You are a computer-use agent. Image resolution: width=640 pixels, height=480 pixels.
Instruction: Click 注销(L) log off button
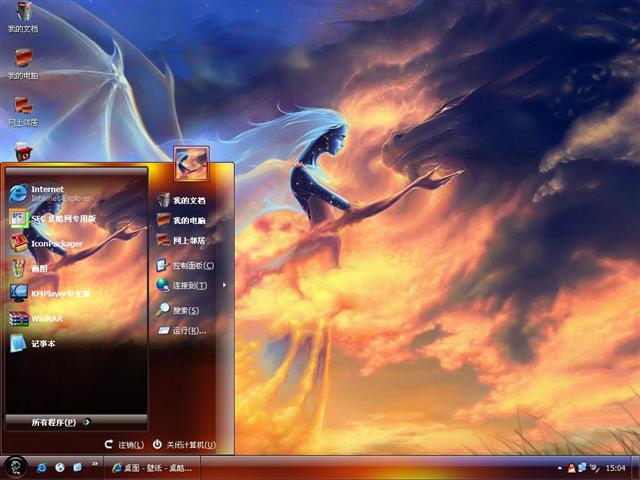(124, 444)
